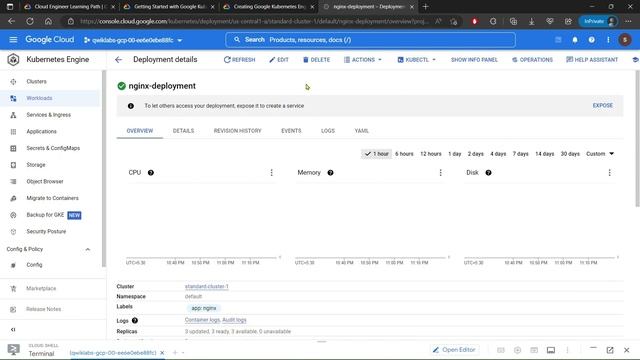This screenshot has width=640, height=360.
Task: Focus the Search products and resources field
Action: (370, 40)
